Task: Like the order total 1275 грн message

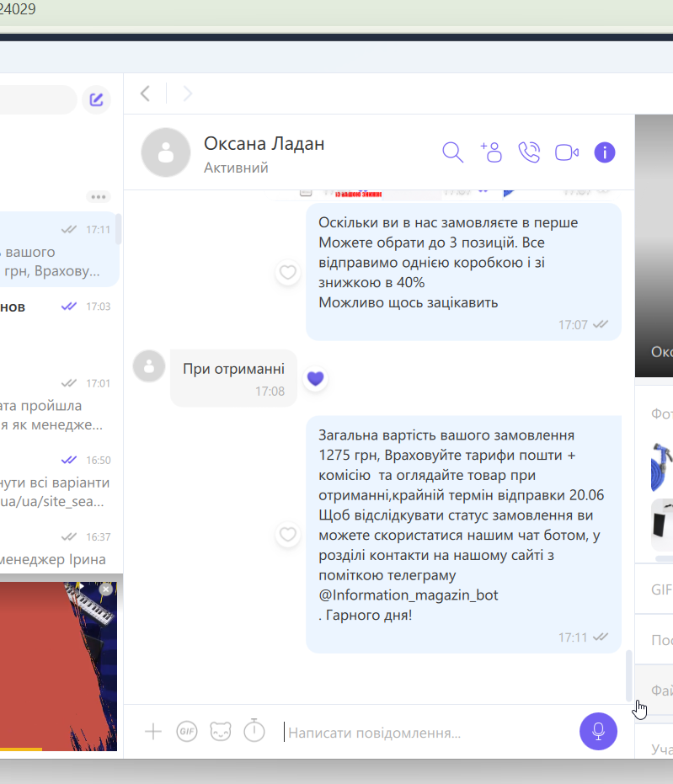Action: pos(287,534)
